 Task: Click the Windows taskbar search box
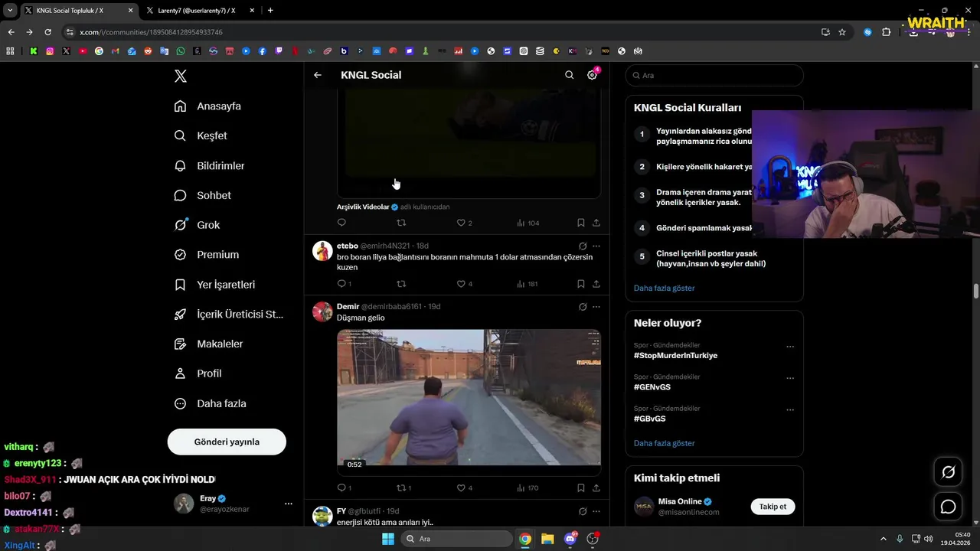pos(456,539)
